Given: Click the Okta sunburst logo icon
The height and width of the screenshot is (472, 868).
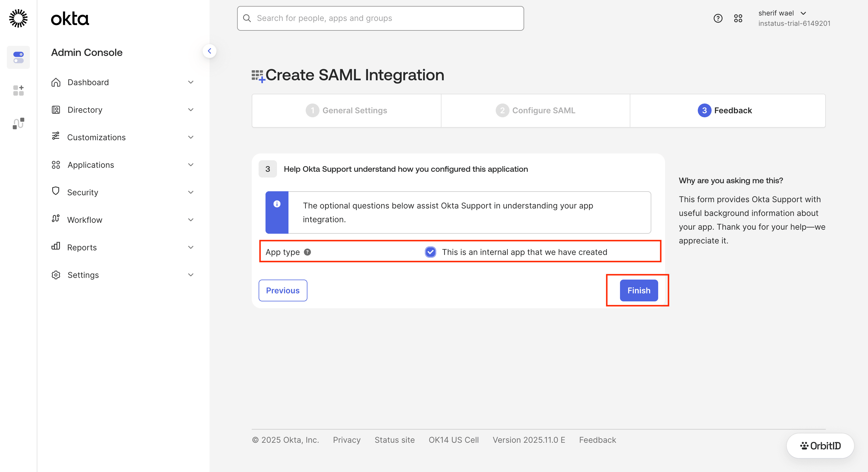Looking at the screenshot, I should click(18, 18).
